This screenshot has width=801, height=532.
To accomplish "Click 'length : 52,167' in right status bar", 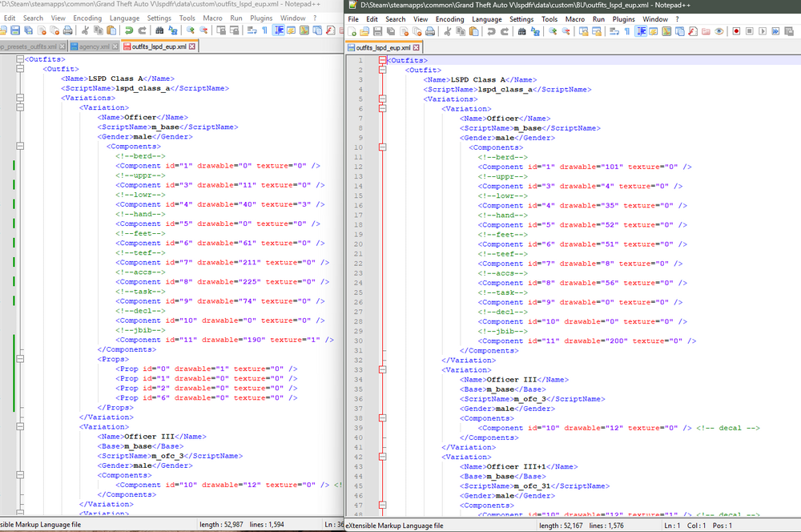I will pyautogui.click(x=561, y=526).
